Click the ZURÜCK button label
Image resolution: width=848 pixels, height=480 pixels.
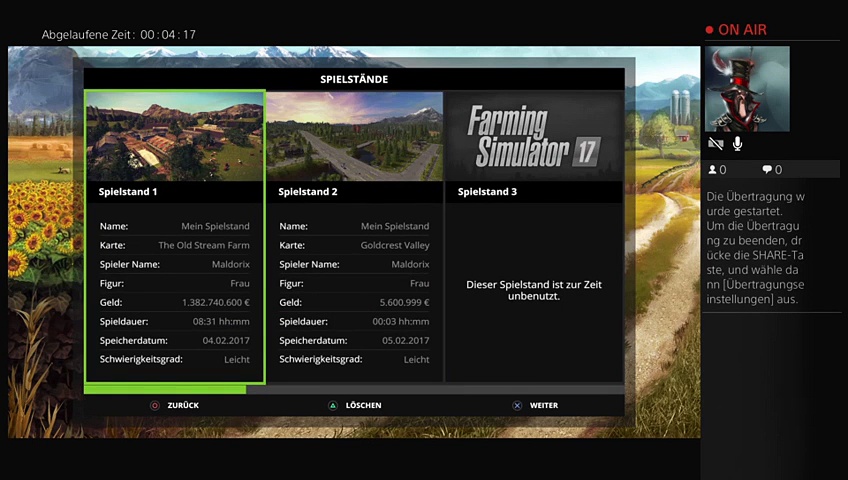[183, 406]
